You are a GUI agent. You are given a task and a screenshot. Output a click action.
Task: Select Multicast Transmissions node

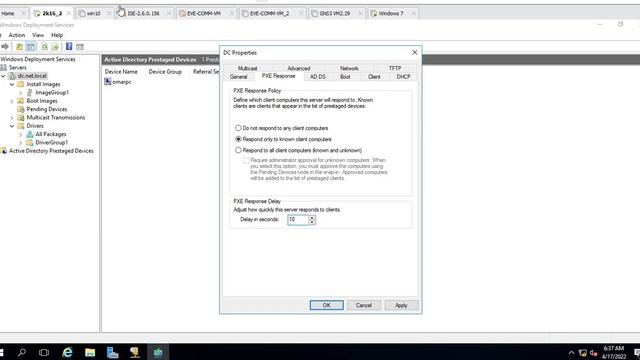coord(56,118)
